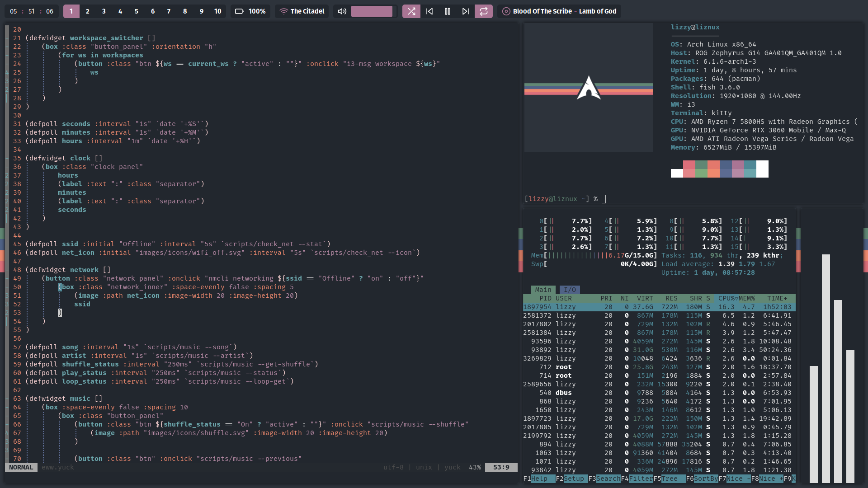Toggle WiFi network The Citadel
Viewport: 868px width, 488px height.
[x=302, y=11]
